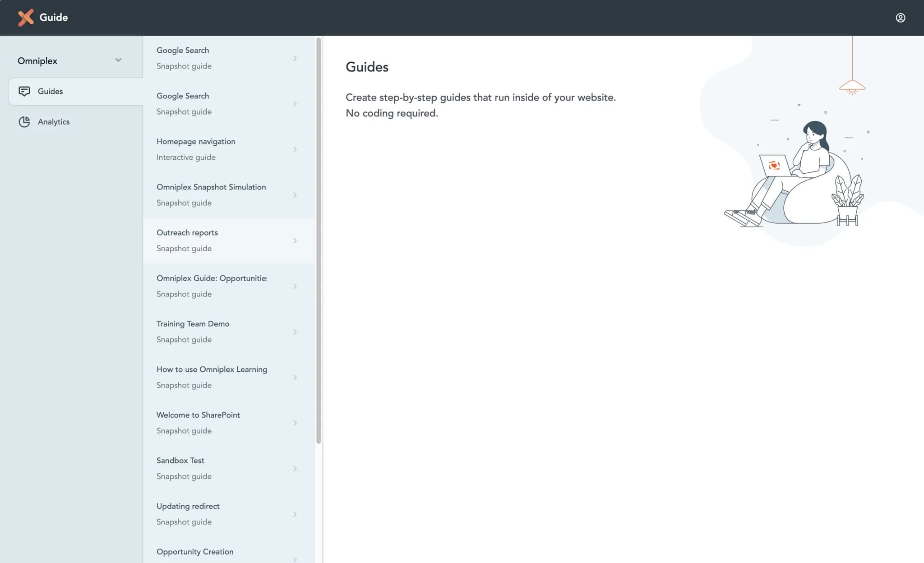Open the Omniplex Snapshot Simulation guide

tap(229, 195)
